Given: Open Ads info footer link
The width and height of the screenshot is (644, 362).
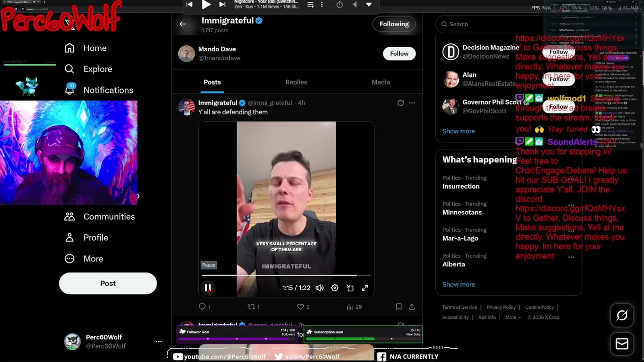Looking at the screenshot, I should click(487, 317).
